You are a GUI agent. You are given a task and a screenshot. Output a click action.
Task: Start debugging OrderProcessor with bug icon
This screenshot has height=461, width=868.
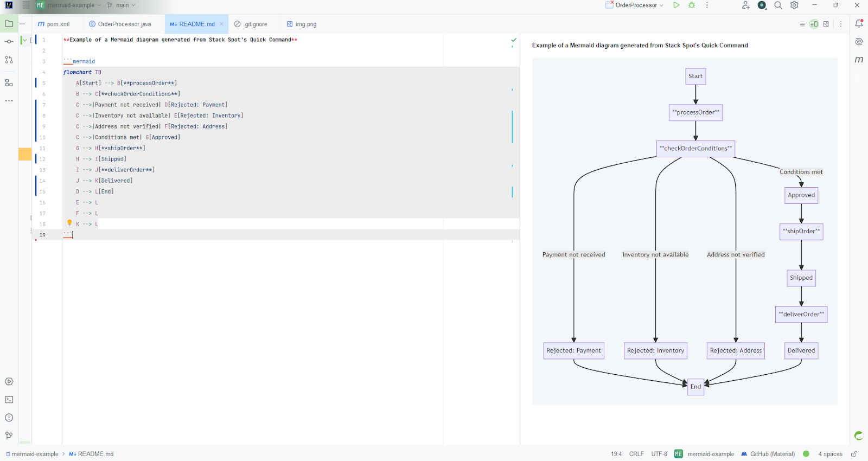point(692,5)
